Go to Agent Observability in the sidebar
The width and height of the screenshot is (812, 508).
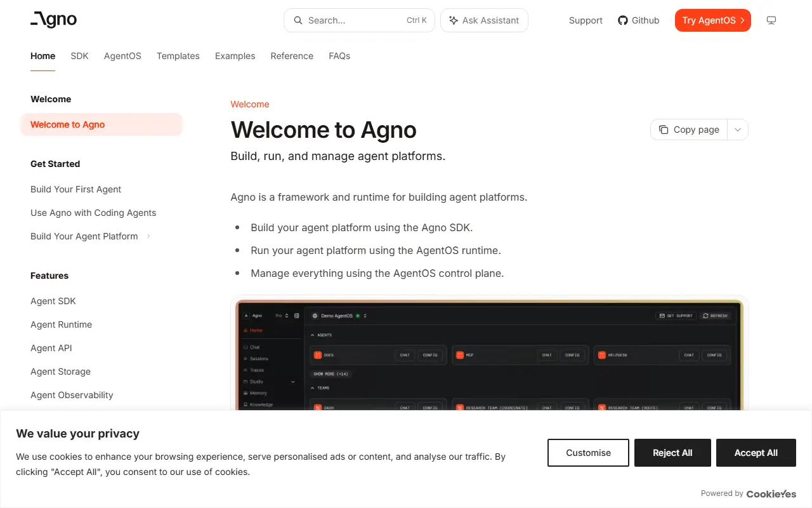tap(72, 395)
